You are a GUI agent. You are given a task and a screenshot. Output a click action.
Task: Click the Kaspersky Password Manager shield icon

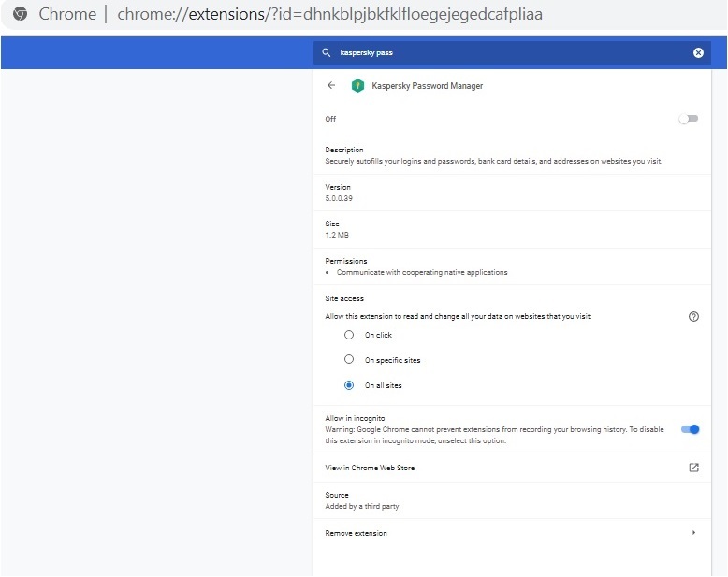(357, 85)
